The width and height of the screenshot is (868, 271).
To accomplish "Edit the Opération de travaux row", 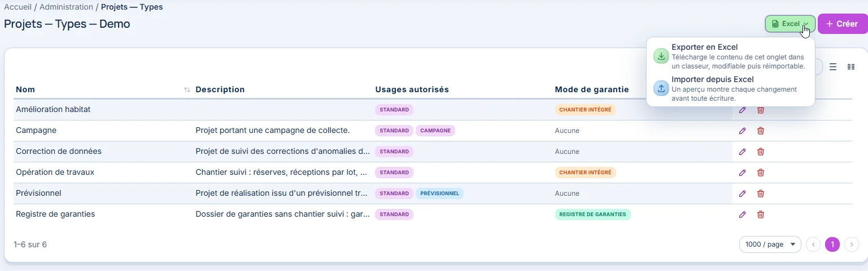I will coord(743,173).
